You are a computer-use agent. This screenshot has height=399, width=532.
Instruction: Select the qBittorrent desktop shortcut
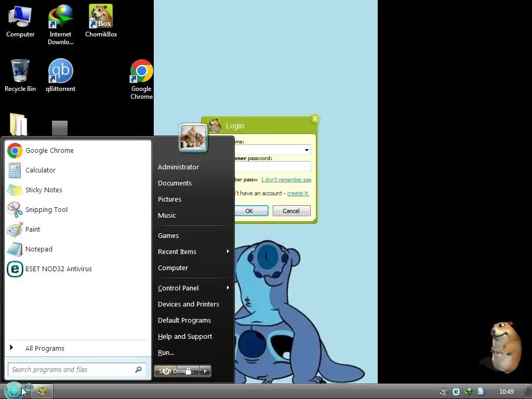pos(60,75)
